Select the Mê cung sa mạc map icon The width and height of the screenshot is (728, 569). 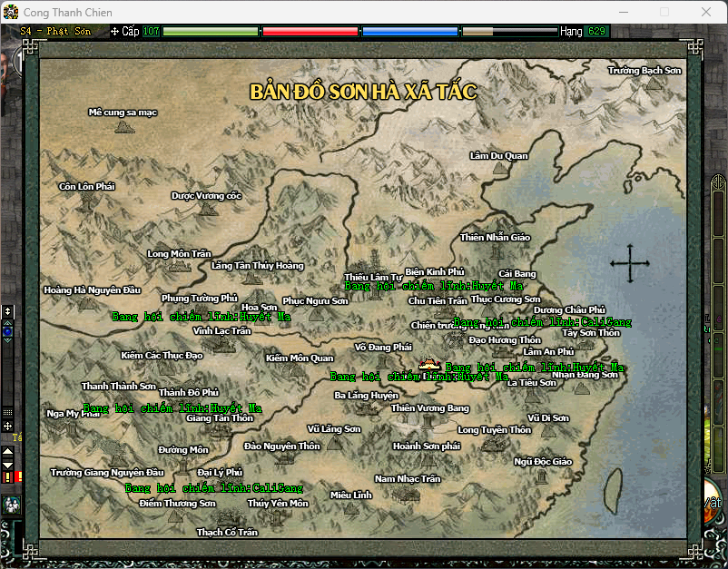point(123,126)
